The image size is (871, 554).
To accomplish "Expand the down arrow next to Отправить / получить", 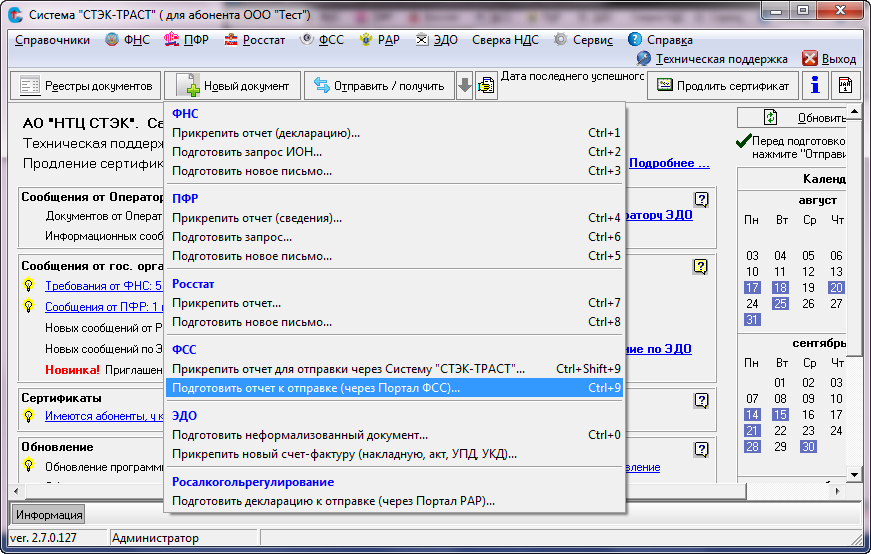I will [464, 86].
